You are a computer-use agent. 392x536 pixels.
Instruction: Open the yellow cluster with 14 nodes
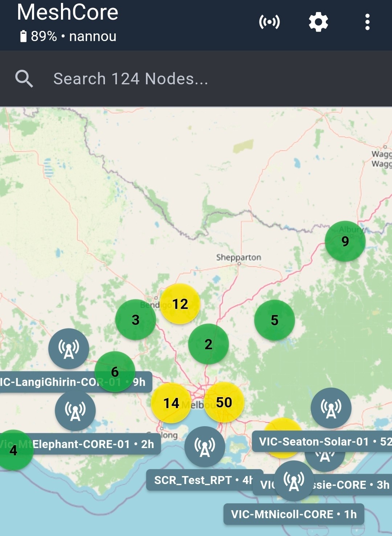(171, 403)
